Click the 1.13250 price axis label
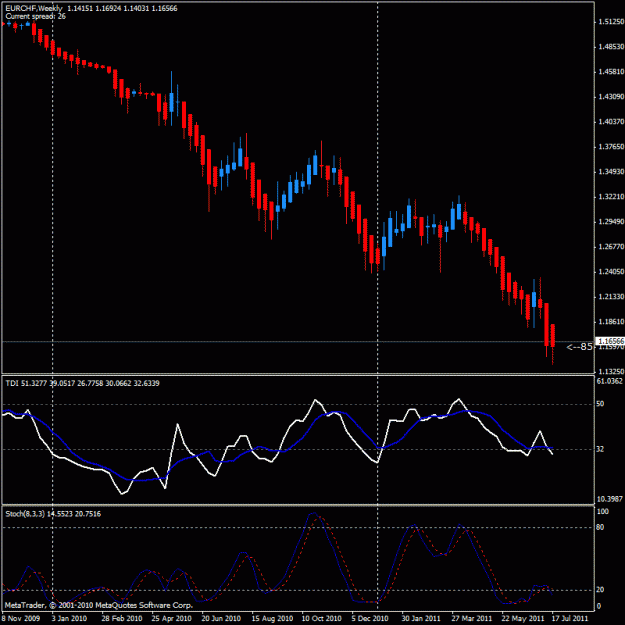This screenshot has height=625, width=625. pyautogui.click(x=611, y=371)
